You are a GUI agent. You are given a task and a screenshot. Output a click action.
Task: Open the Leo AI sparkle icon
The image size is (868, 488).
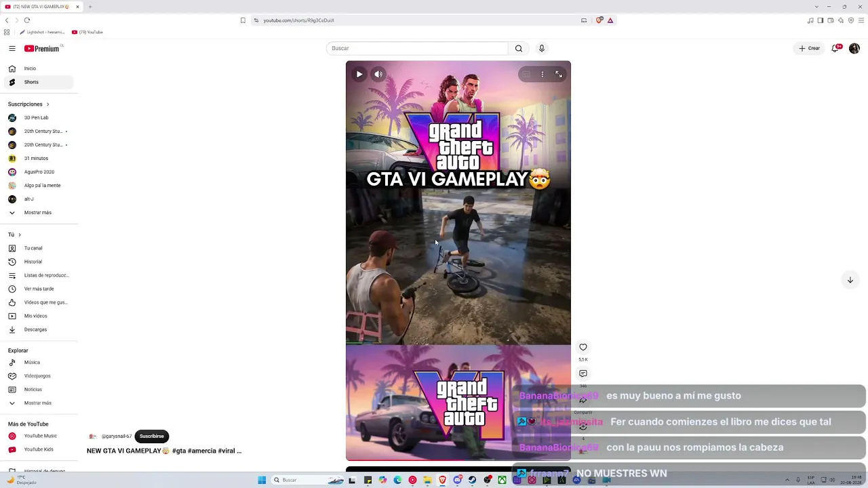841,20
